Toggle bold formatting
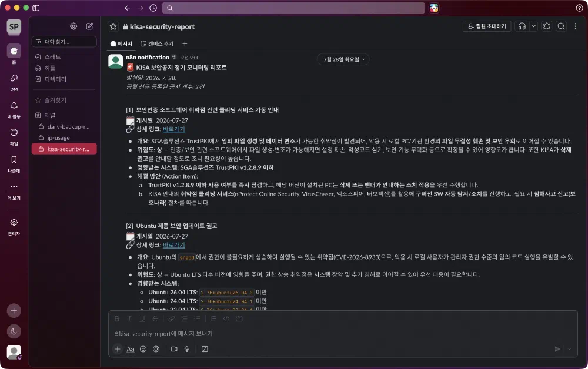Screen dimensions: 588x369 (116, 319)
